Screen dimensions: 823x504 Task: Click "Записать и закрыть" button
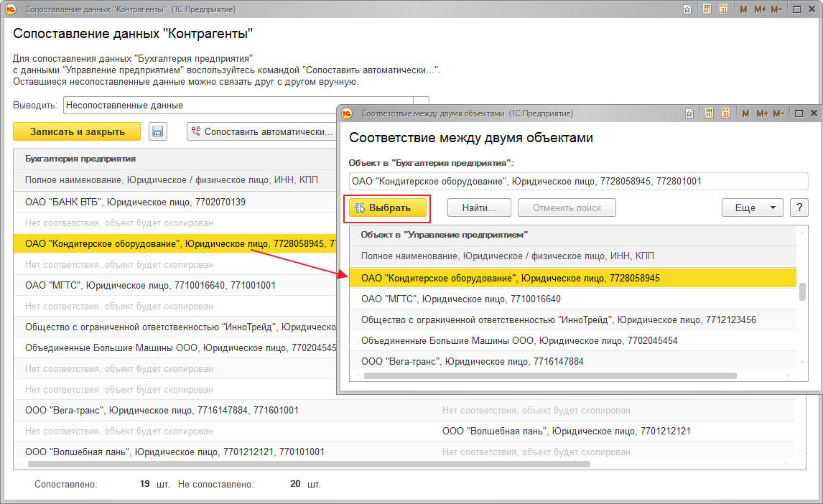coord(77,131)
